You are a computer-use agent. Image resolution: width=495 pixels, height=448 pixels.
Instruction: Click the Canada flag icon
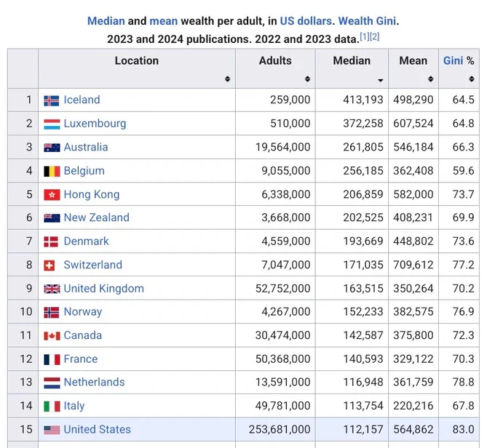pyautogui.click(x=52, y=336)
